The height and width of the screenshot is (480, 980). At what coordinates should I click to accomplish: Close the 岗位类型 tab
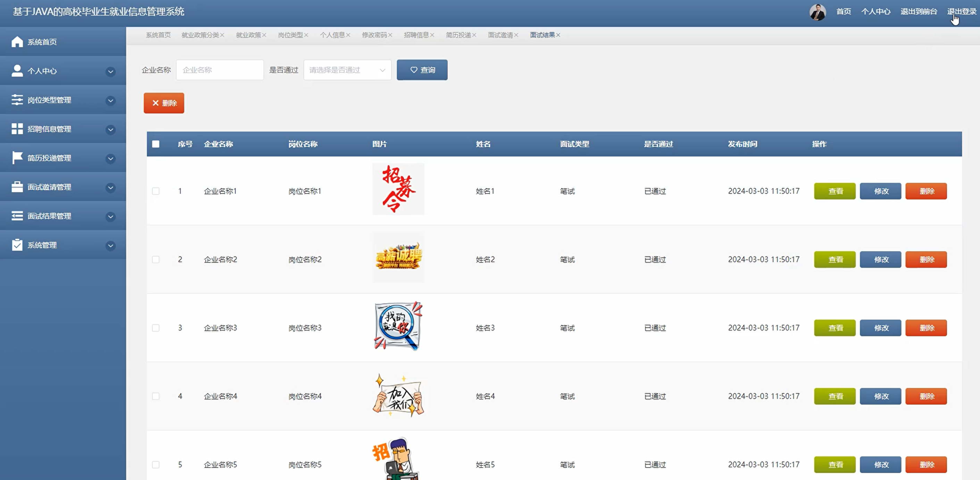pyautogui.click(x=306, y=35)
